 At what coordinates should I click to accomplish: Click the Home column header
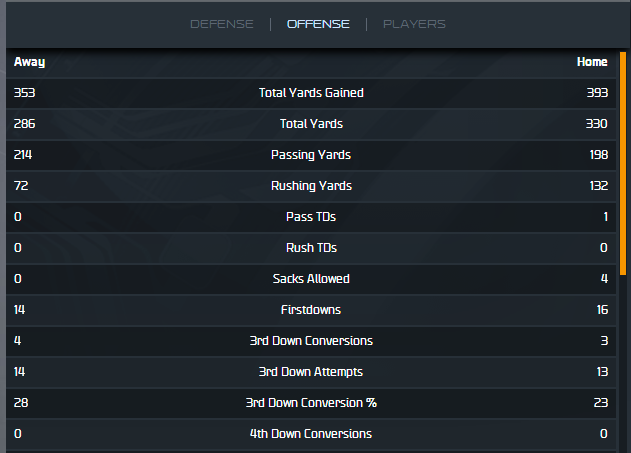[592, 62]
